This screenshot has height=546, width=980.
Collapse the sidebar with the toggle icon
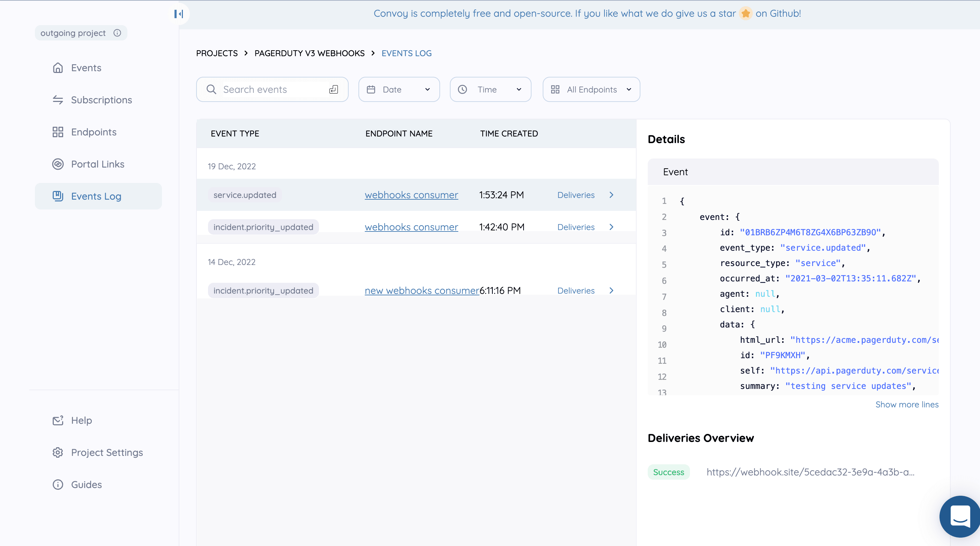(x=178, y=14)
